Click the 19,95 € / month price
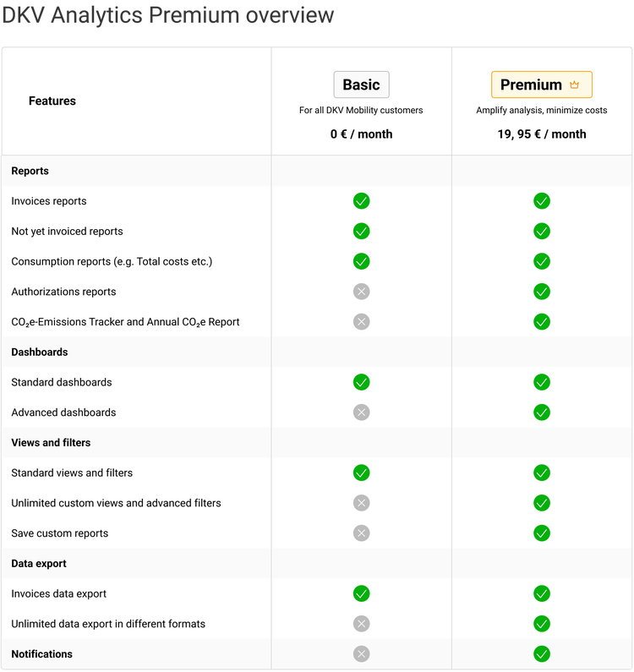The height and width of the screenshot is (672, 634). pyautogui.click(x=542, y=134)
